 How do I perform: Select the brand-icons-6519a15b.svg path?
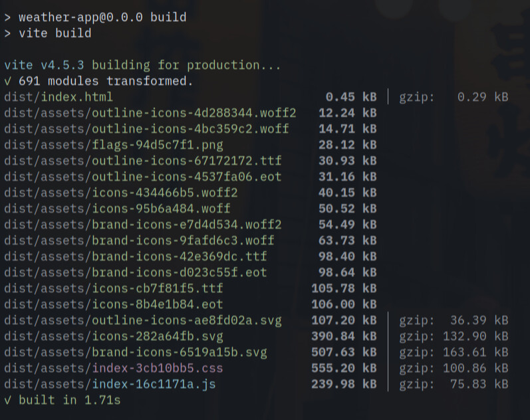point(136,352)
